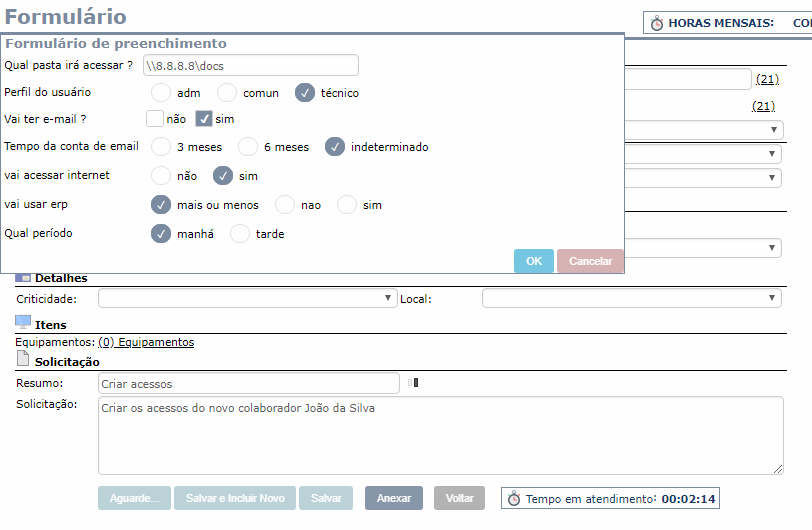812x530 pixels.
Task: Open the Criticidade dropdown
Action: tap(247, 298)
